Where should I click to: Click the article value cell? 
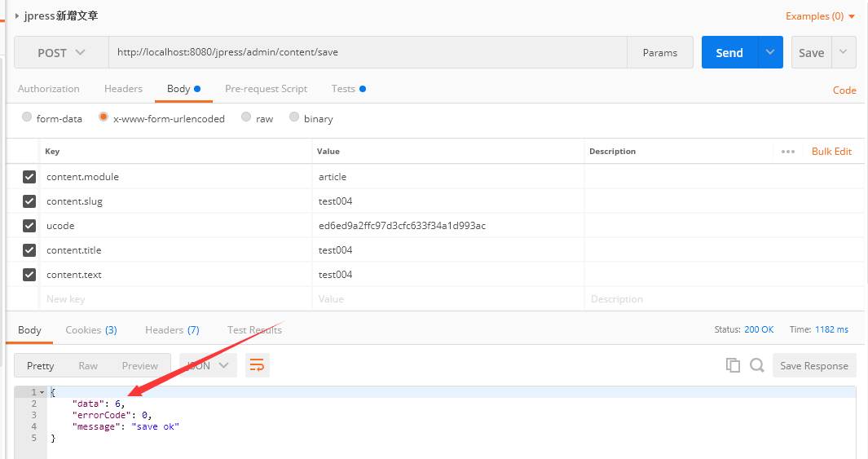point(447,177)
